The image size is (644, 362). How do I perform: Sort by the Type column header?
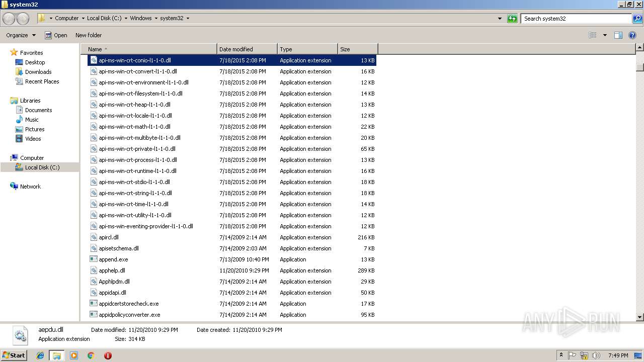(307, 49)
